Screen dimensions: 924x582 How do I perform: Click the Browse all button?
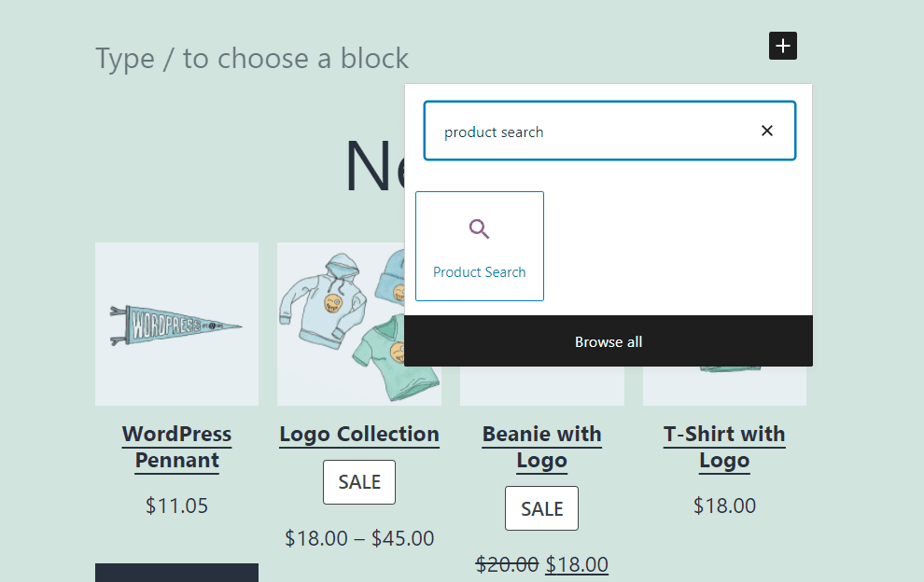click(609, 341)
